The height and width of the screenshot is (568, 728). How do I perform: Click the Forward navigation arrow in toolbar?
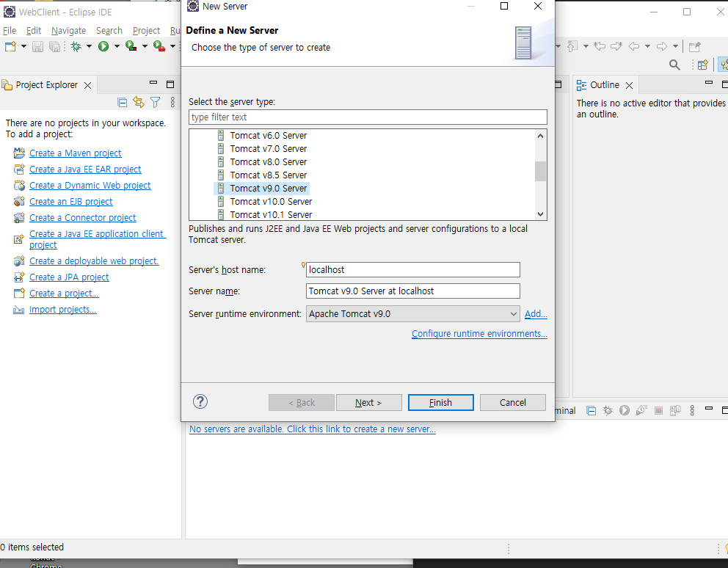662,46
